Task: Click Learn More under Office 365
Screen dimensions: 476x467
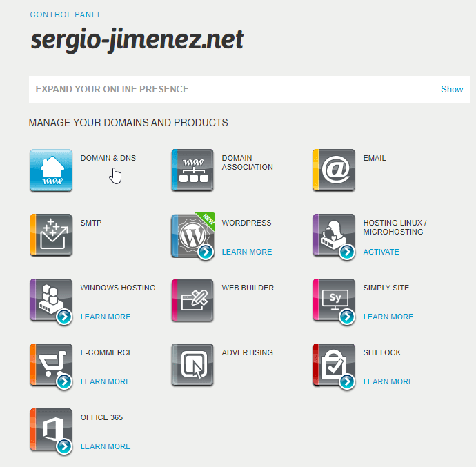Action: point(106,446)
